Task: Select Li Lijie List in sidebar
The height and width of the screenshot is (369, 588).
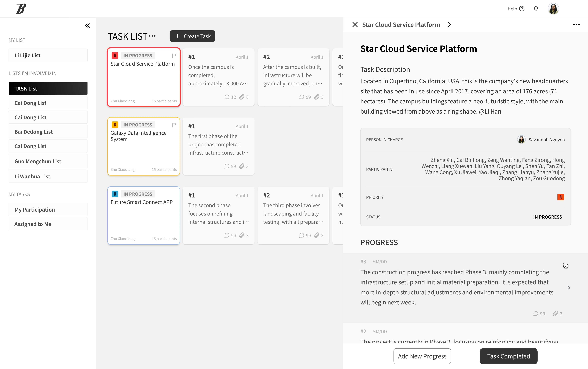Action: pyautogui.click(x=48, y=55)
